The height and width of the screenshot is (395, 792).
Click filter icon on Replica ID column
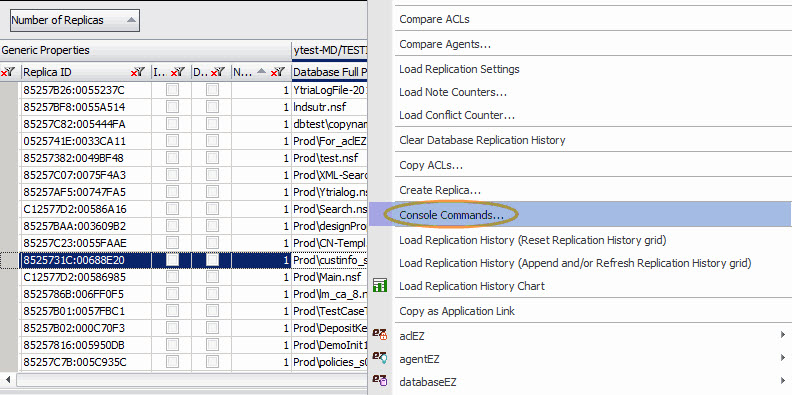[138, 73]
